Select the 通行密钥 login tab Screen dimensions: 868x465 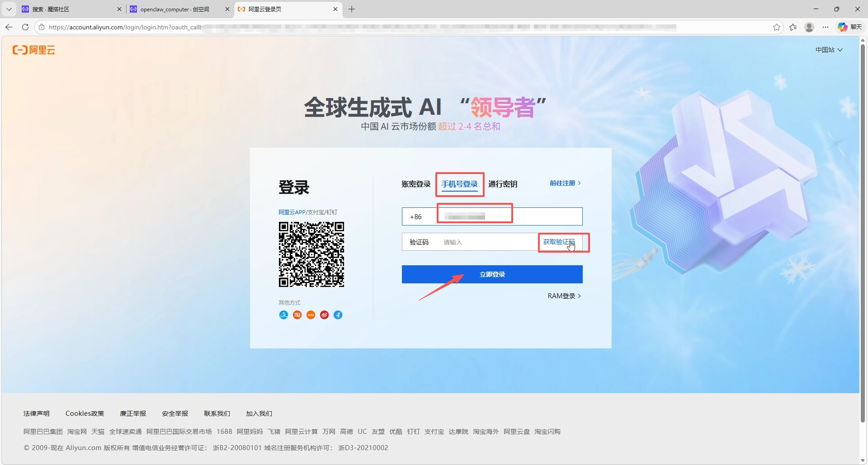[503, 184]
